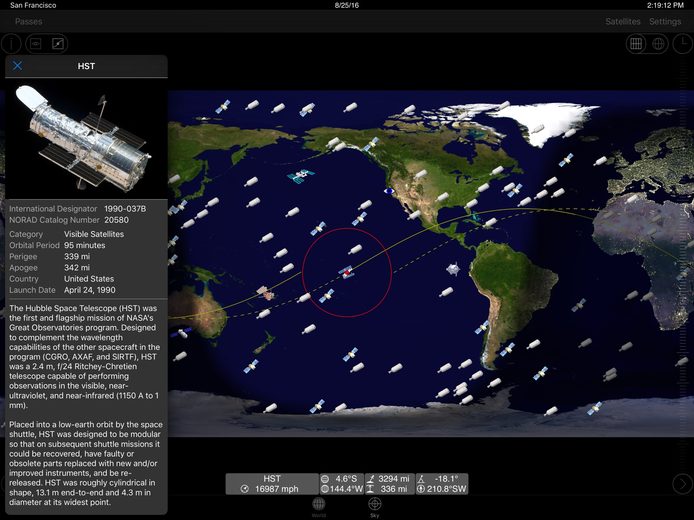
Task: Switch to the World tab
Action: (x=319, y=507)
